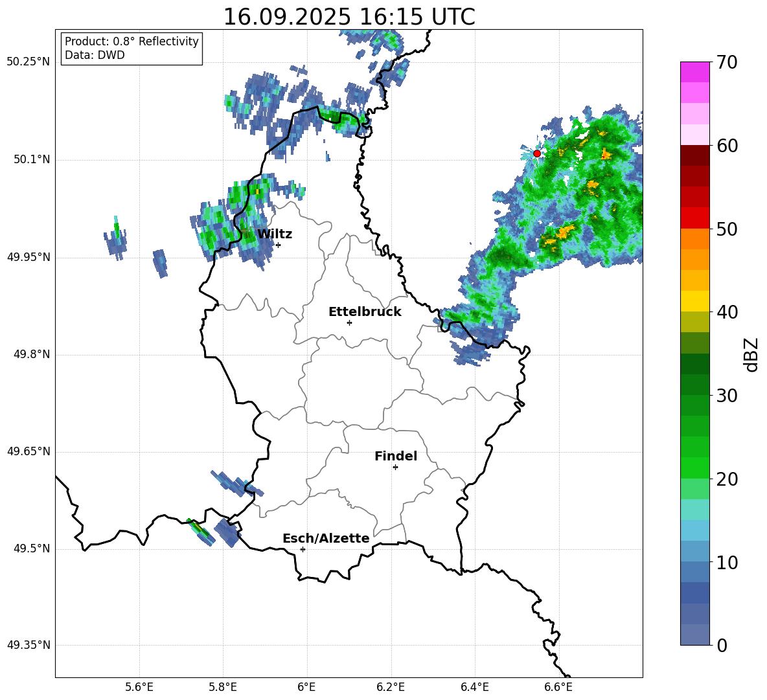
Task: Click the 49.65°N latitude label
Action: (29, 451)
